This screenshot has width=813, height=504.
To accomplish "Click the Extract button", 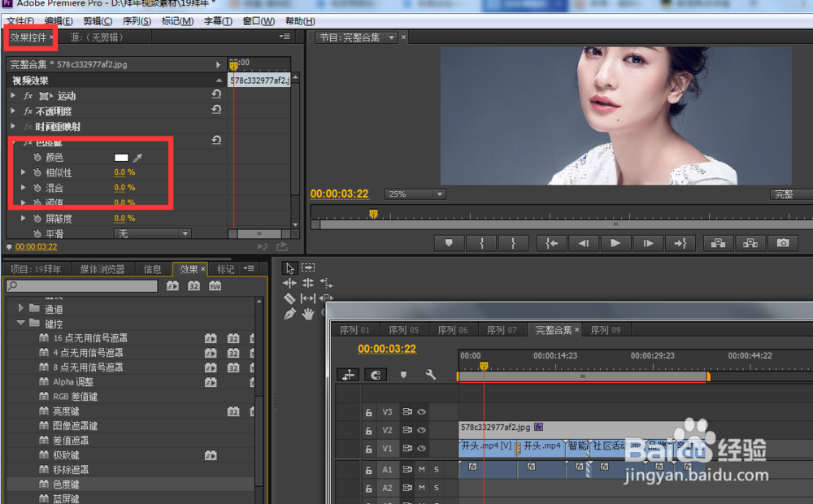I will pyautogui.click(x=750, y=243).
